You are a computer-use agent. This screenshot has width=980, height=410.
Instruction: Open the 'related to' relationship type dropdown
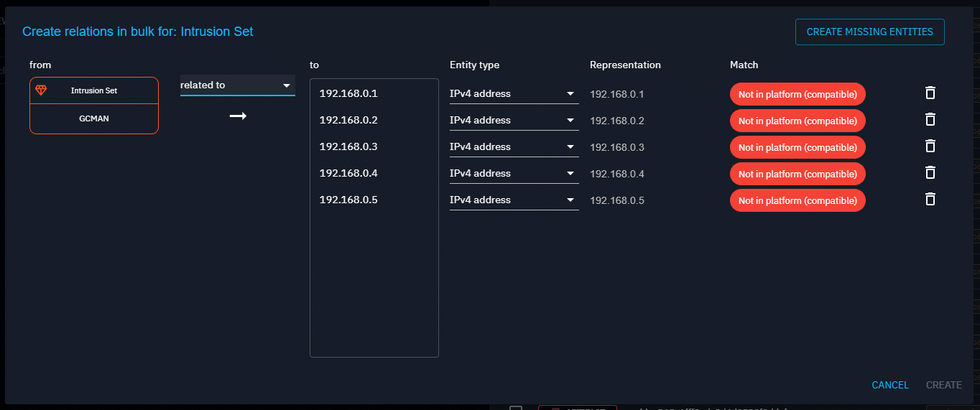[237, 85]
